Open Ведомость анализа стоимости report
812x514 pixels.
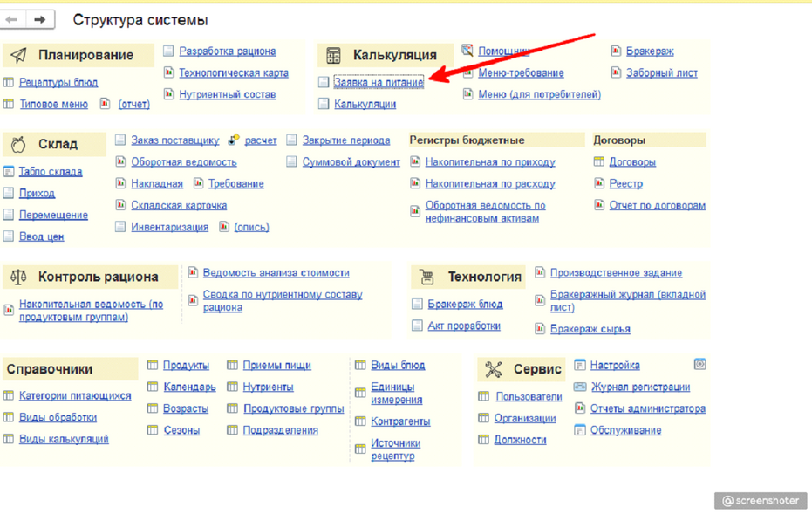click(x=276, y=273)
